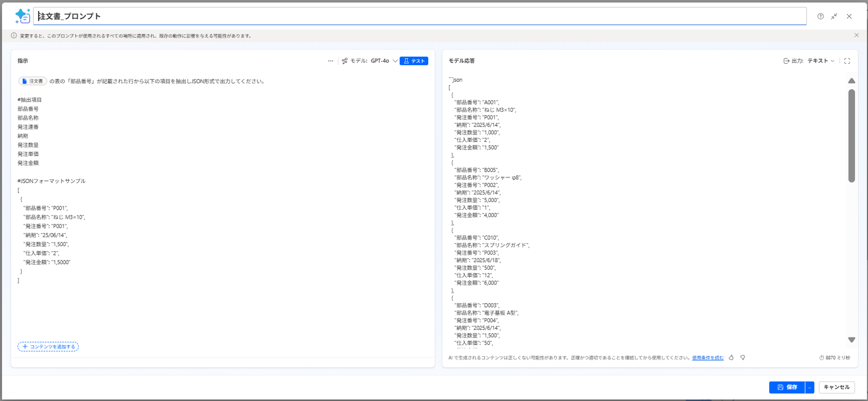Viewport: 868px width, 401px height.
Task: Click the output icon beside 出力
Action: coord(786,61)
